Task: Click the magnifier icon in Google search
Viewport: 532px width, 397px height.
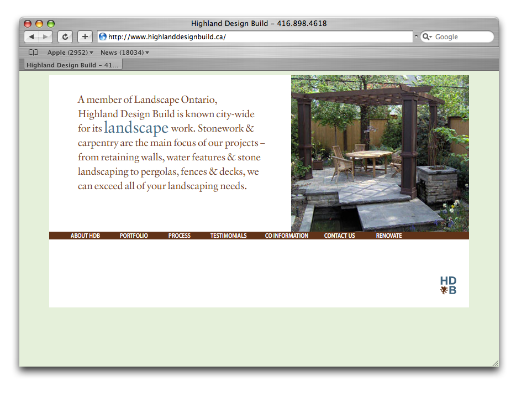Action: click(x=427, y=36)
